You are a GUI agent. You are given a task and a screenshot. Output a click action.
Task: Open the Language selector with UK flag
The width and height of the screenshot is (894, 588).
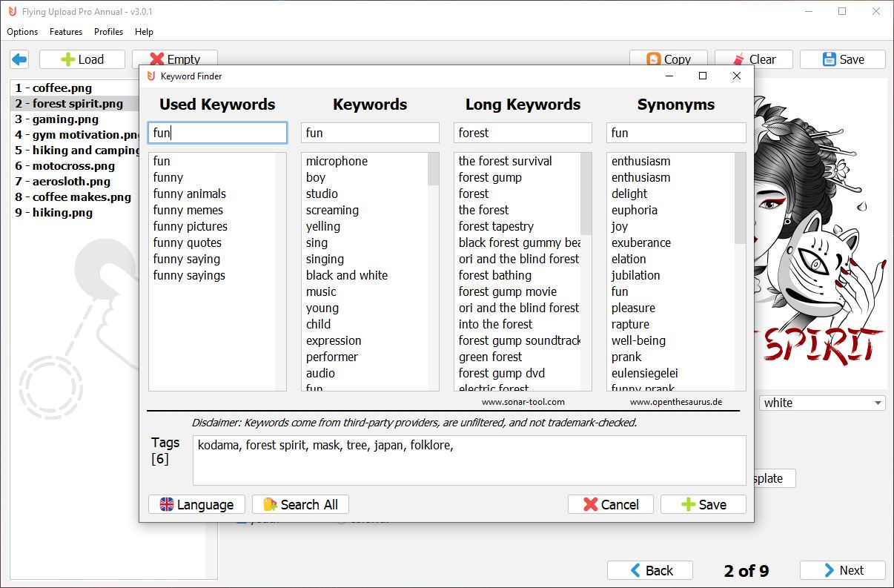(x=196, y=504)
